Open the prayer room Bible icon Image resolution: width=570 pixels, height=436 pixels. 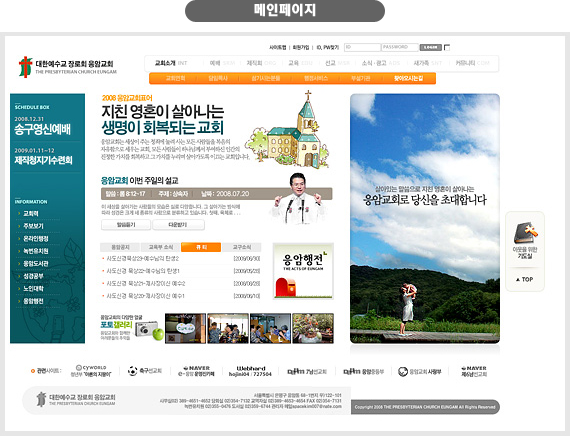525,233
